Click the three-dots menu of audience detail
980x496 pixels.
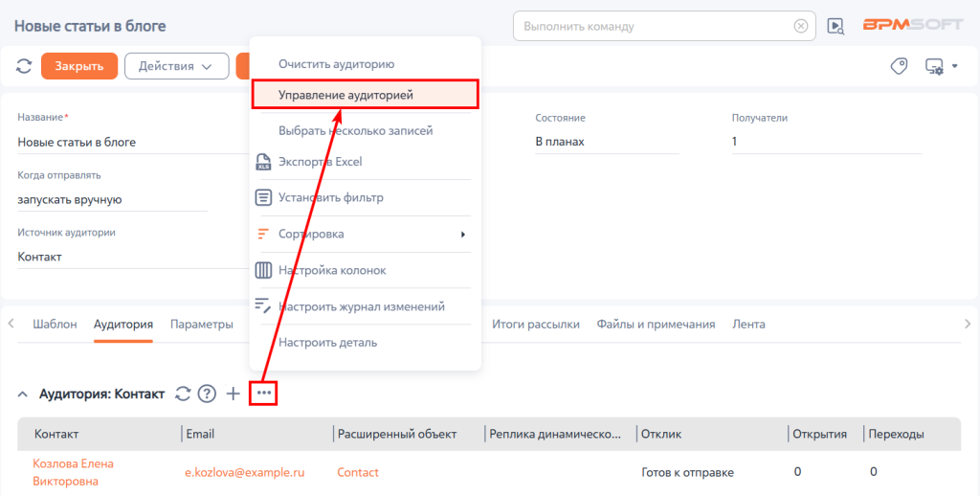click(x=264, y=393)
